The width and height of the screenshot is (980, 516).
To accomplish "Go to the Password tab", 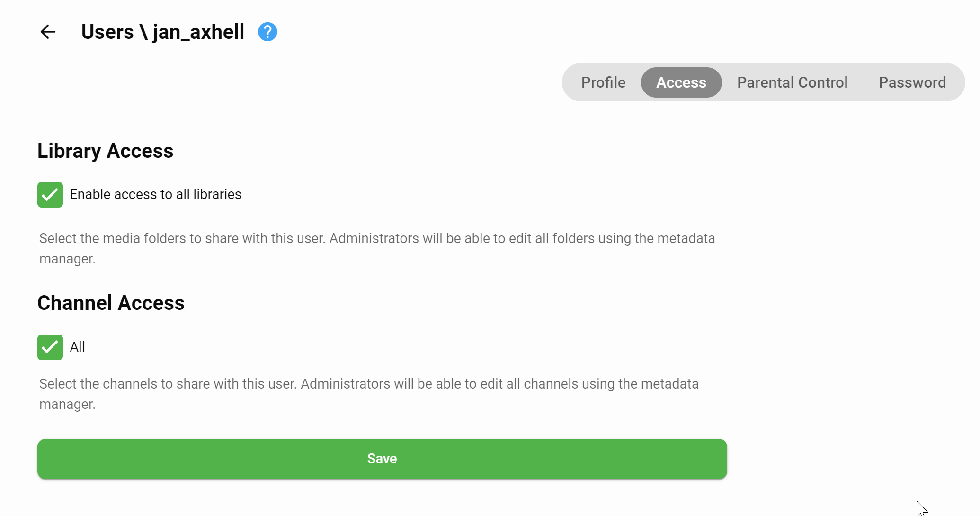I will [912, 82].
